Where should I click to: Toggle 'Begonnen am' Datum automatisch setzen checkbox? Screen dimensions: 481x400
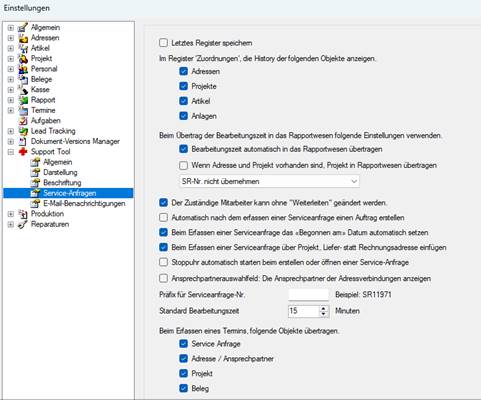click(x=163, y=232)
